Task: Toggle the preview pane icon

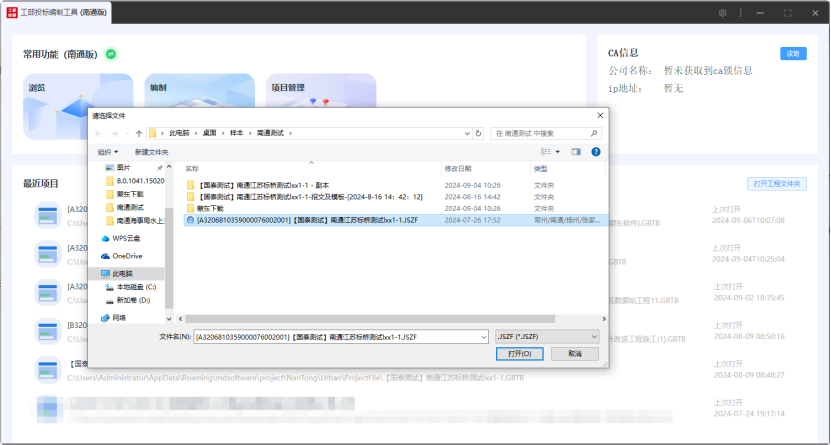Action: tap(576, 152)
